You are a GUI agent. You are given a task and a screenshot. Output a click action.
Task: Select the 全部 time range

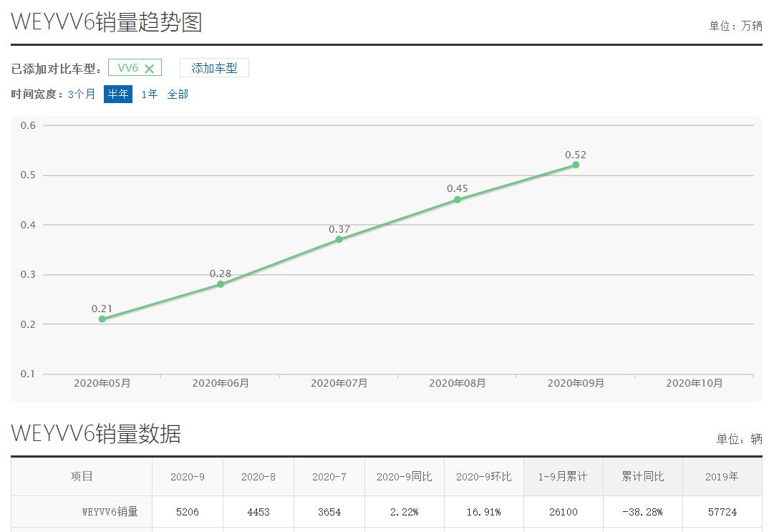coord(178,94)
